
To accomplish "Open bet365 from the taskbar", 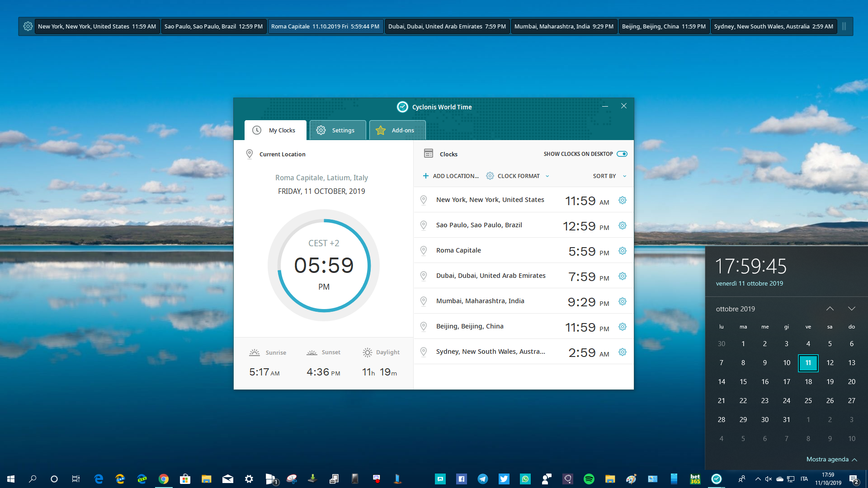I will [x=695, y=479].
